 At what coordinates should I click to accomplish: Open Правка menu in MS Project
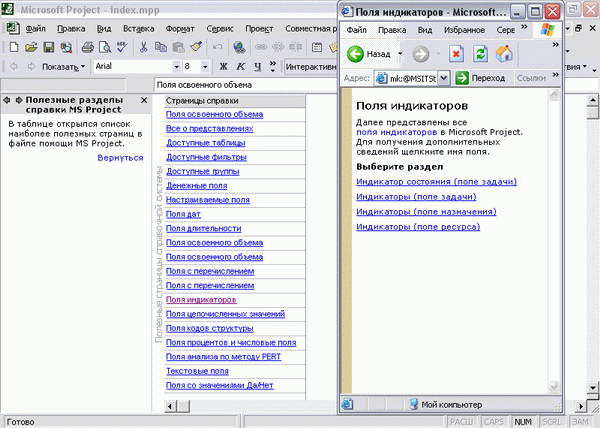[71, 29]
